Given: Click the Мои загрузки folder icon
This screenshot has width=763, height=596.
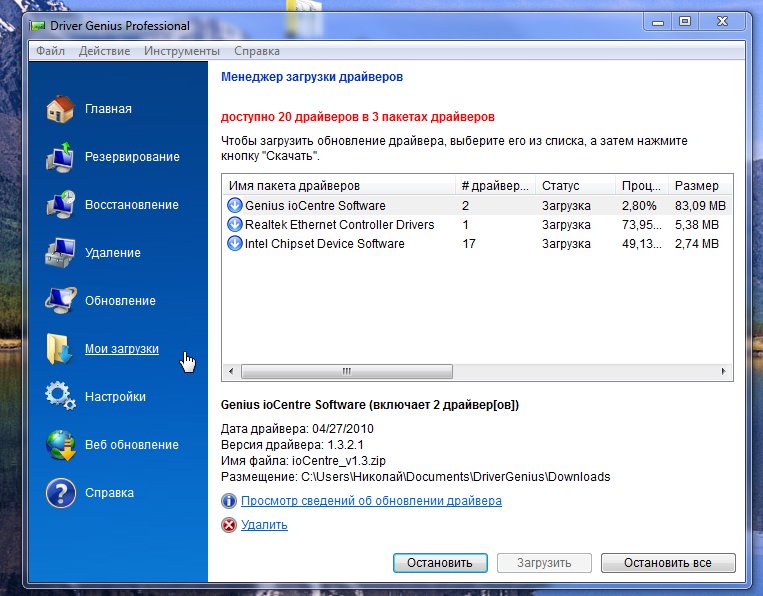Looking at the screenshot, I should point(61,349).
